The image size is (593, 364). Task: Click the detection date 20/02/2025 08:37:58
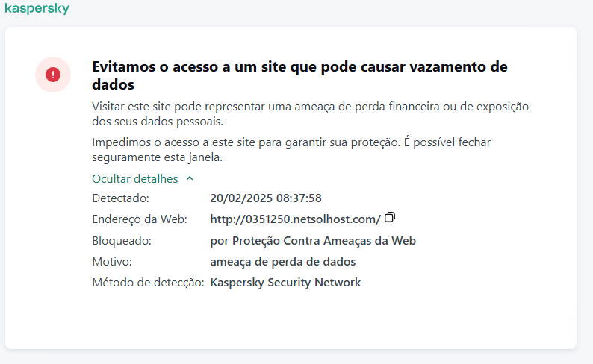coord(266,198)
